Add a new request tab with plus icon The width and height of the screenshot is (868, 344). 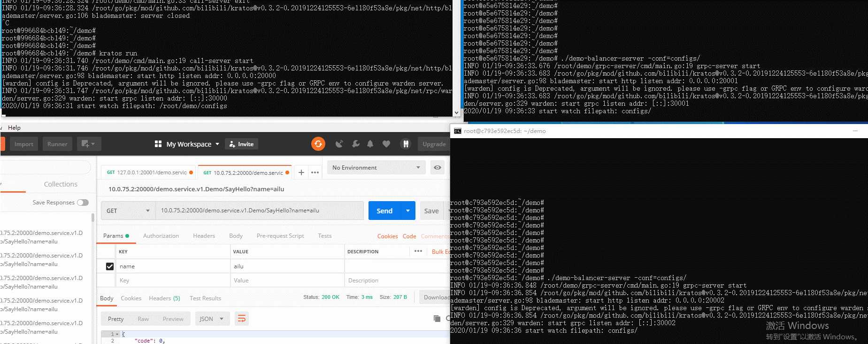pos(301,172)
